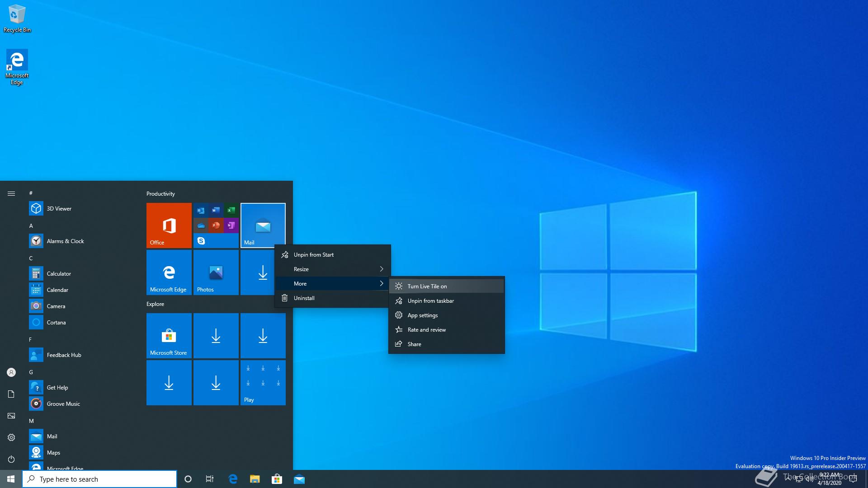Open the Skype tile in Productivity
The height and width of the screenshot is (488, 868).
tap(201, 241)
